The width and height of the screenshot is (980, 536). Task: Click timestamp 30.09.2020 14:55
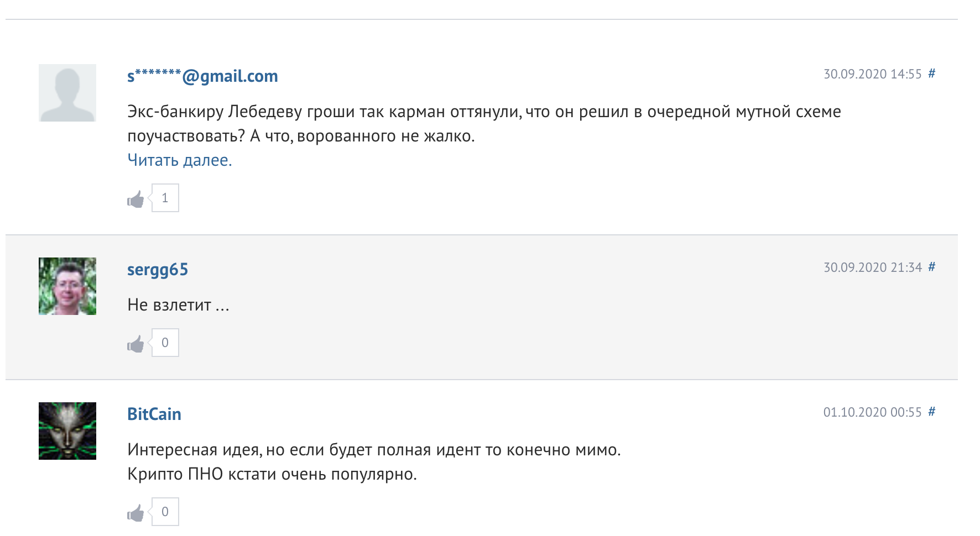872,74
